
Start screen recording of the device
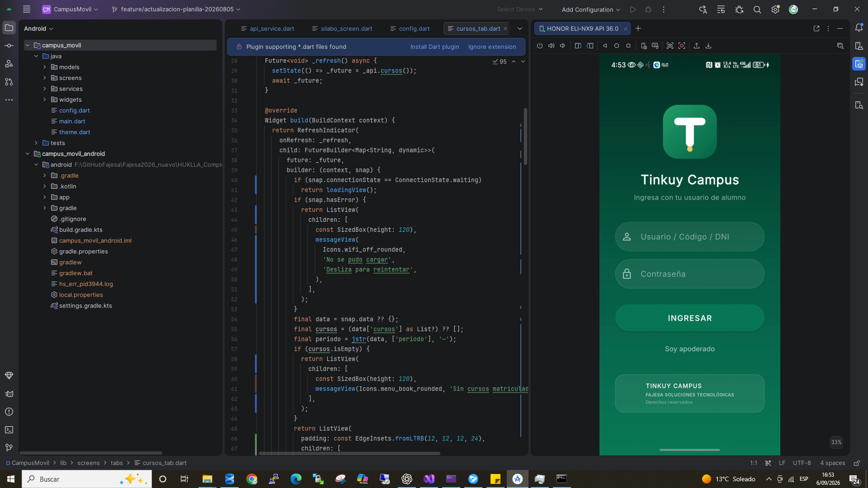pyautogui.click(x=682, y=46)
